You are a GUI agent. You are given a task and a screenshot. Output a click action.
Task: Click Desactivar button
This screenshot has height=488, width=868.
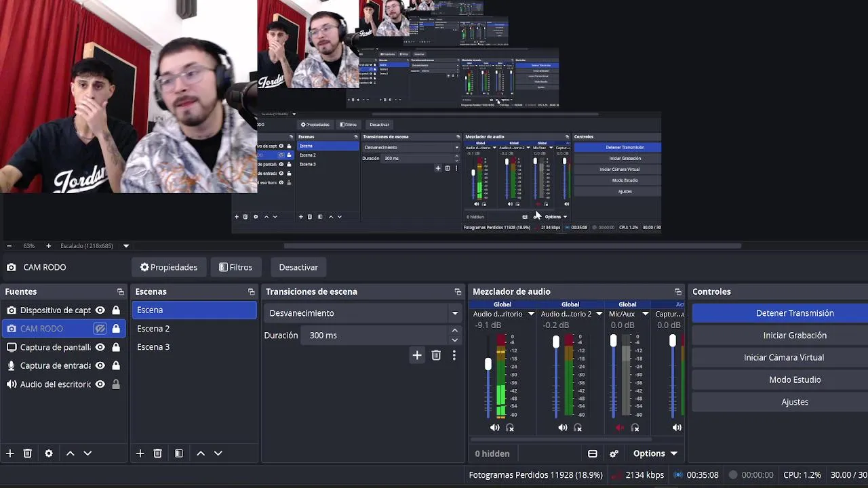tap(298, 267)
